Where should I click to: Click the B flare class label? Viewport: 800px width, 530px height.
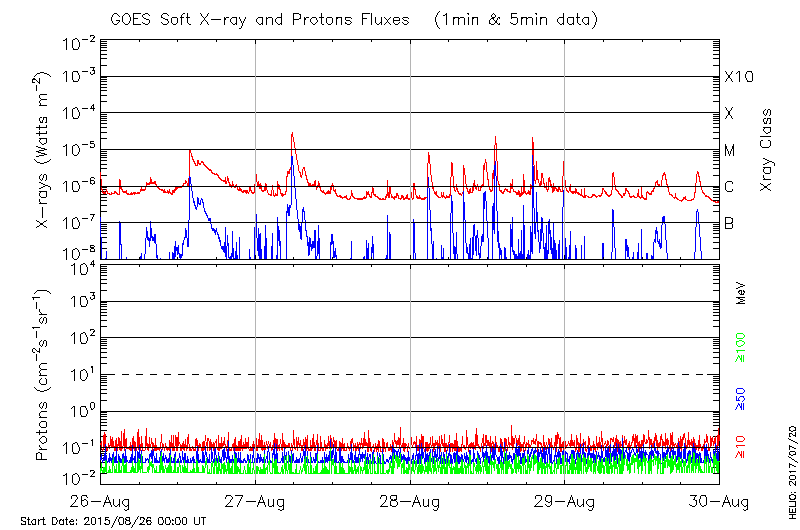click(729, 223)
